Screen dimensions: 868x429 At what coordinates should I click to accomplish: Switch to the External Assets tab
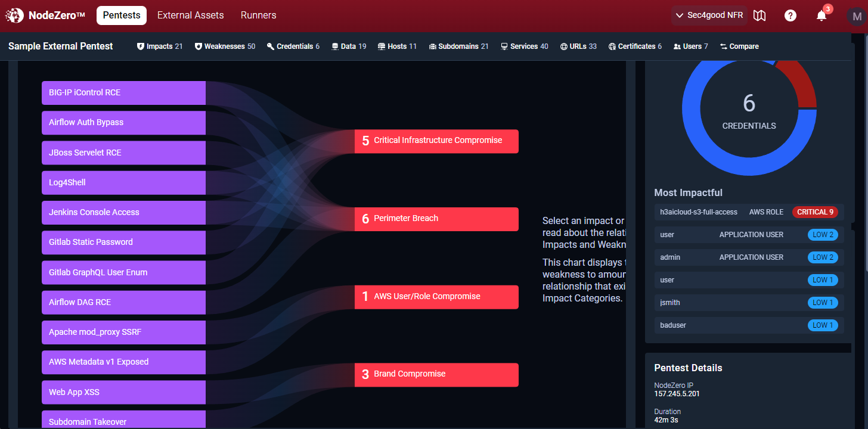click(191, 15)
